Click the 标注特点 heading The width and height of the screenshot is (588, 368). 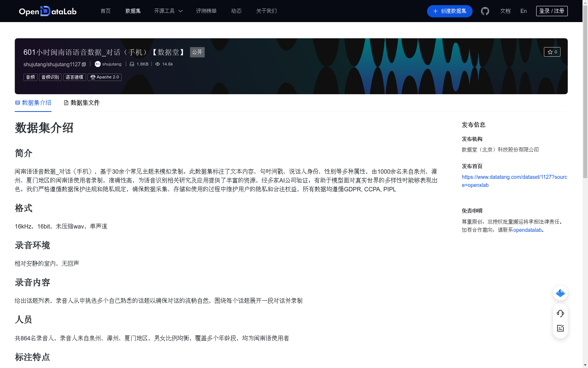[x=32, y=357]
